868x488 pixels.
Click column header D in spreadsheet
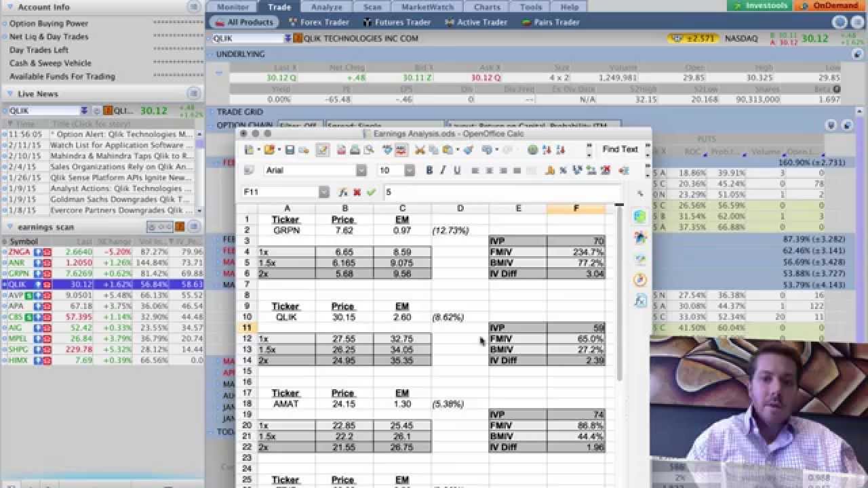pos(460,209)
